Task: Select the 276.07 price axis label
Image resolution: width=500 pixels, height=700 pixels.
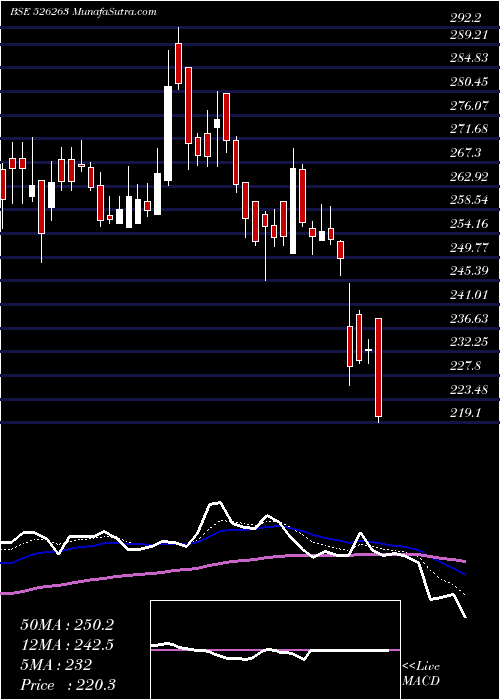Action: point(469,106)
